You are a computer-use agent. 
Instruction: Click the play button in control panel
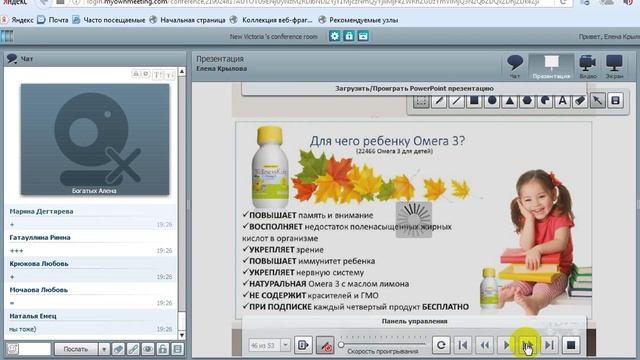tap(506, 345)
